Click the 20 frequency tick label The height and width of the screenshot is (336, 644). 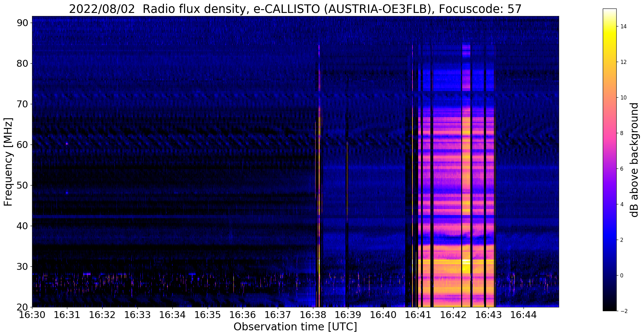[x=23, y=307]
